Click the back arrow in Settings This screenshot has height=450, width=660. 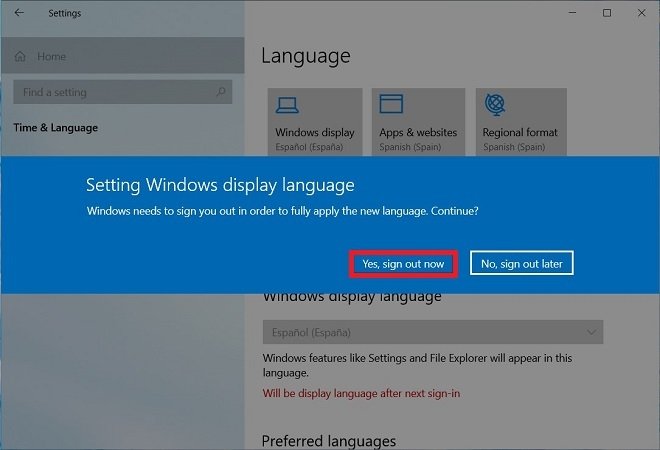19,13
